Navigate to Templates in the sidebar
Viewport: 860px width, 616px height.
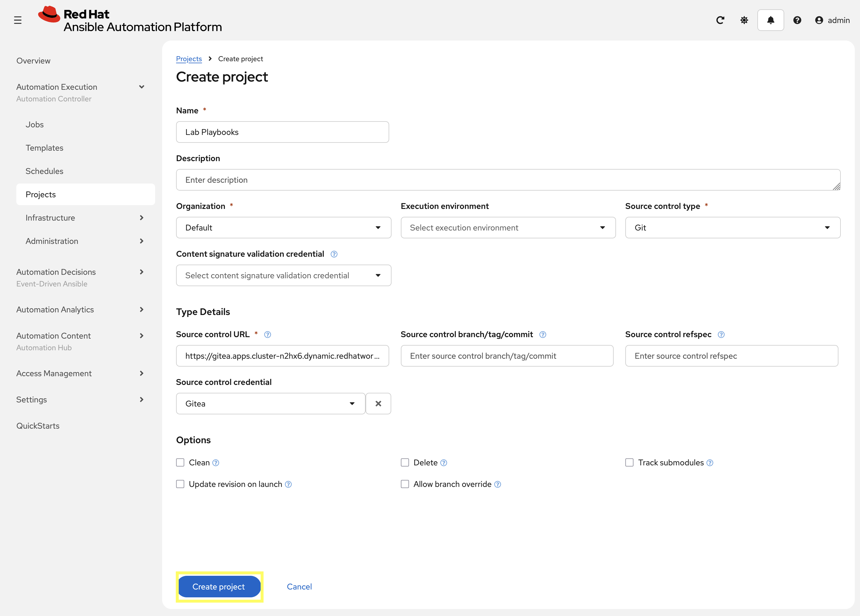point(44,148)
